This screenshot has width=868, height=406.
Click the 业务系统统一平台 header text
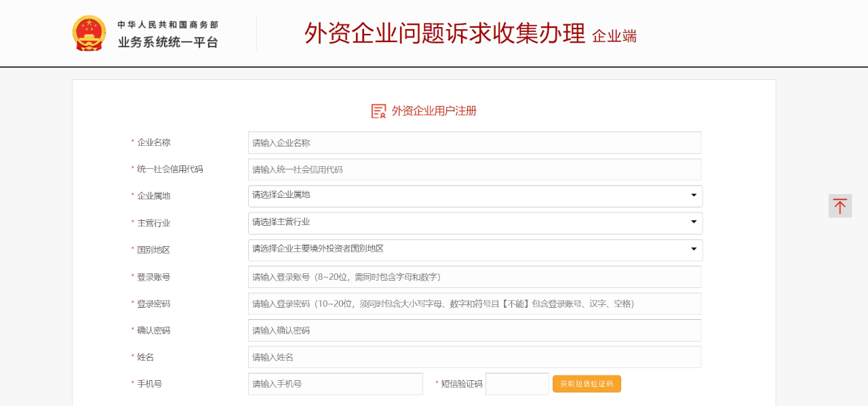[x=168, y=43]
